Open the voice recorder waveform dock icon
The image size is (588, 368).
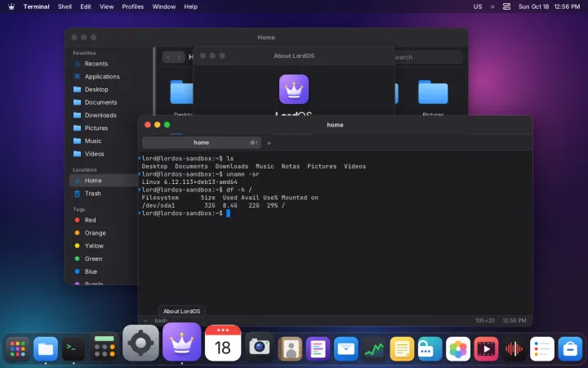pos(514,349)
